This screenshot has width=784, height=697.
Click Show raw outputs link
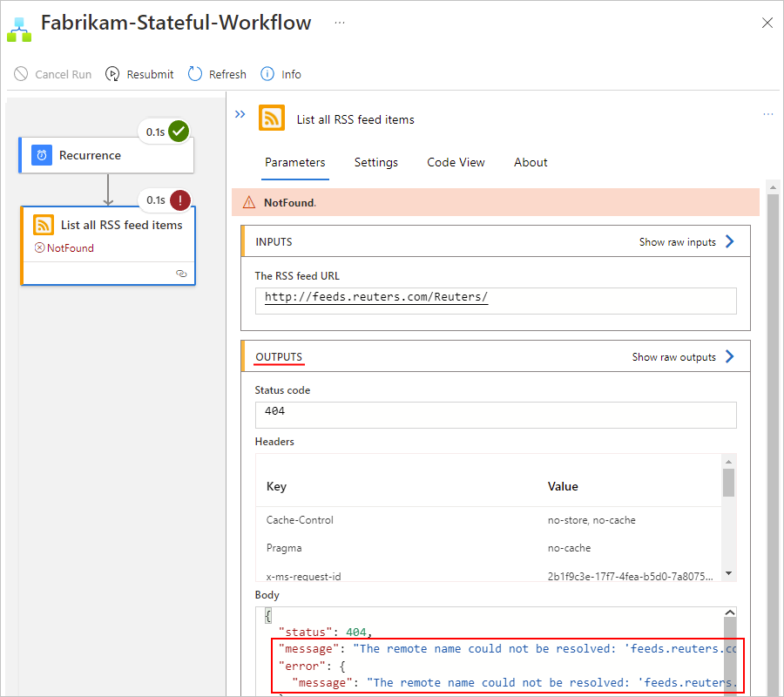tap(674, 357)
